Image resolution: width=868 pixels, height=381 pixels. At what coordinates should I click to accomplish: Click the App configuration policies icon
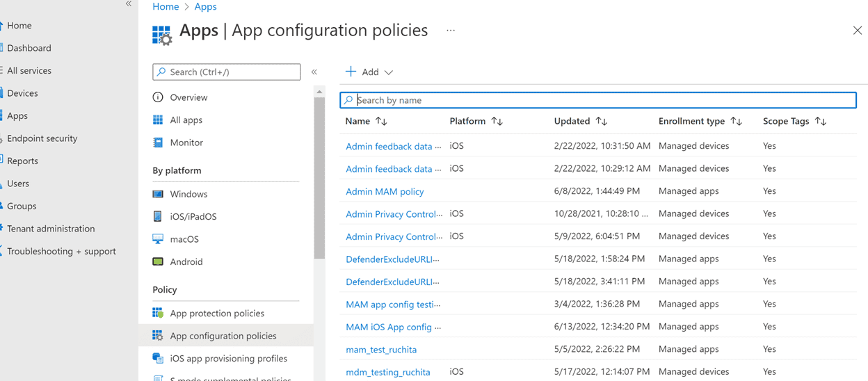(x=158, y=336)
